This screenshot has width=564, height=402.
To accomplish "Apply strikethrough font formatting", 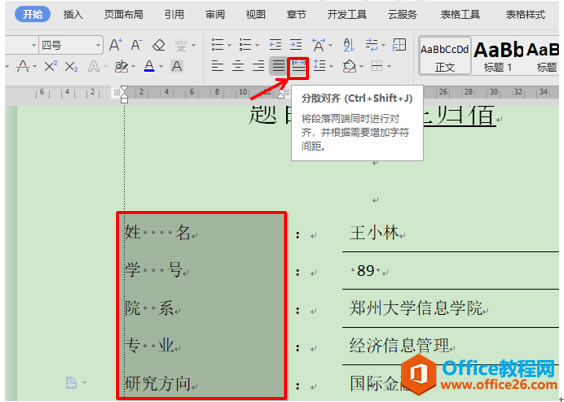I will tap(23, 67).
